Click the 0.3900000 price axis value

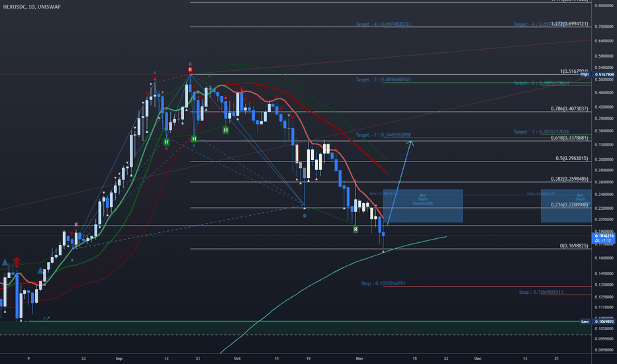coord(604,118)
